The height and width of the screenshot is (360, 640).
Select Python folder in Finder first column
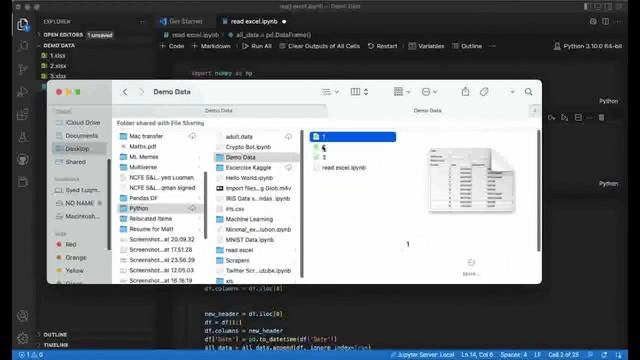tap(159, 208)
